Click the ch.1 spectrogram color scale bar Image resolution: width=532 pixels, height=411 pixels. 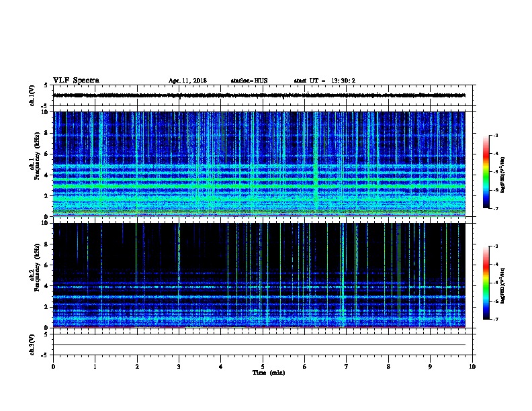tap(486, 172)
